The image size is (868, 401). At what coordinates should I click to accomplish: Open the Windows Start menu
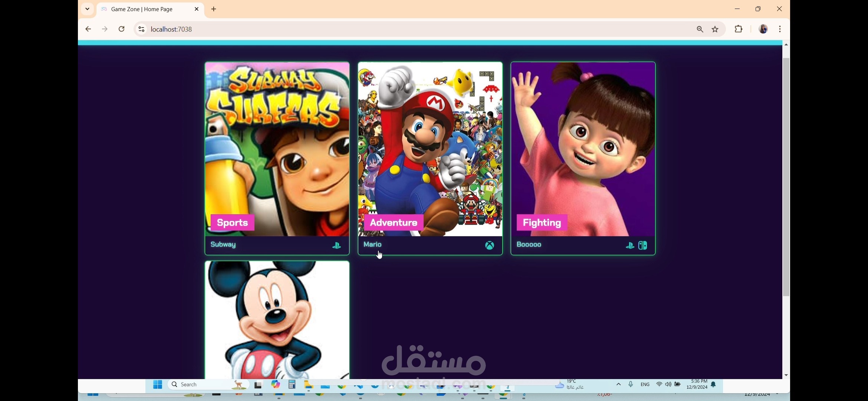tap(158, 385)
